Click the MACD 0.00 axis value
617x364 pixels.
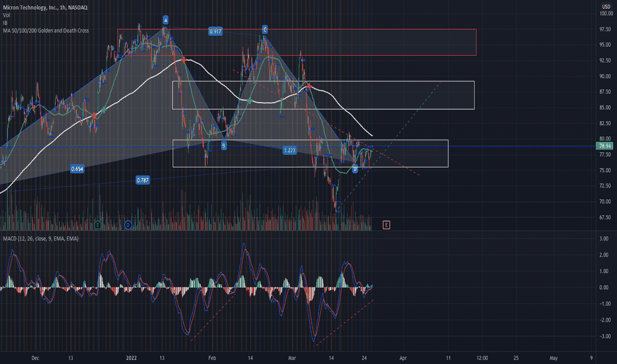(x=604, y=287)
